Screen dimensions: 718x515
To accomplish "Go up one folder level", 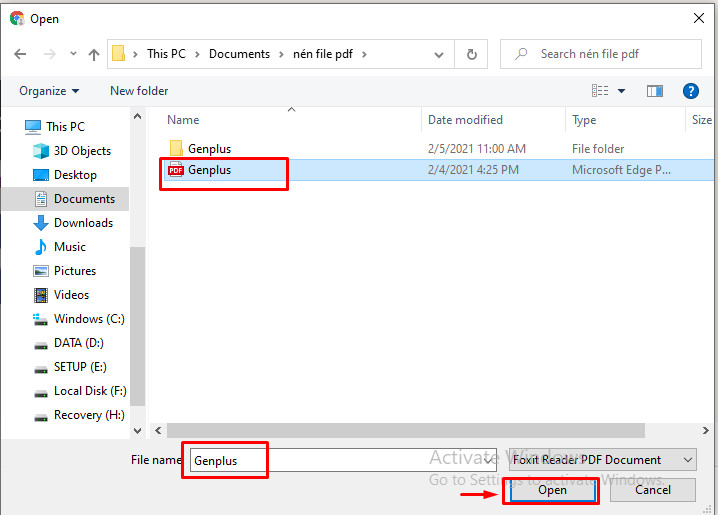I will [94, 54].
